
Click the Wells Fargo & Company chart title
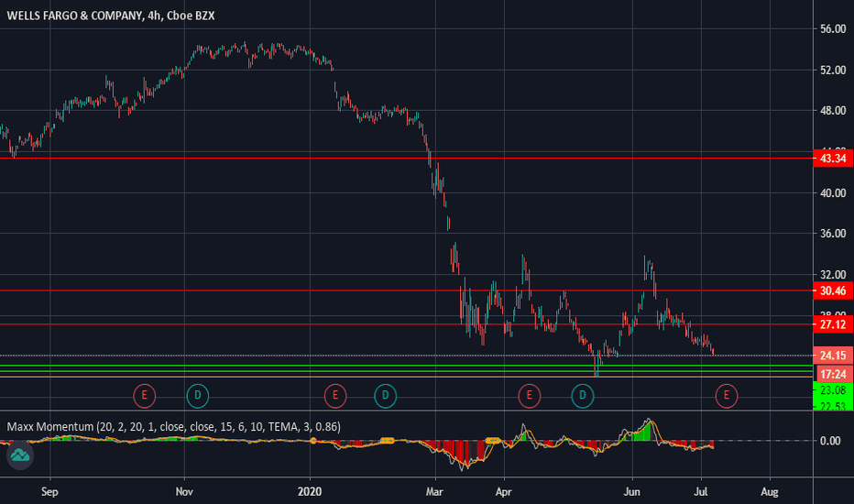click(111, 16)
